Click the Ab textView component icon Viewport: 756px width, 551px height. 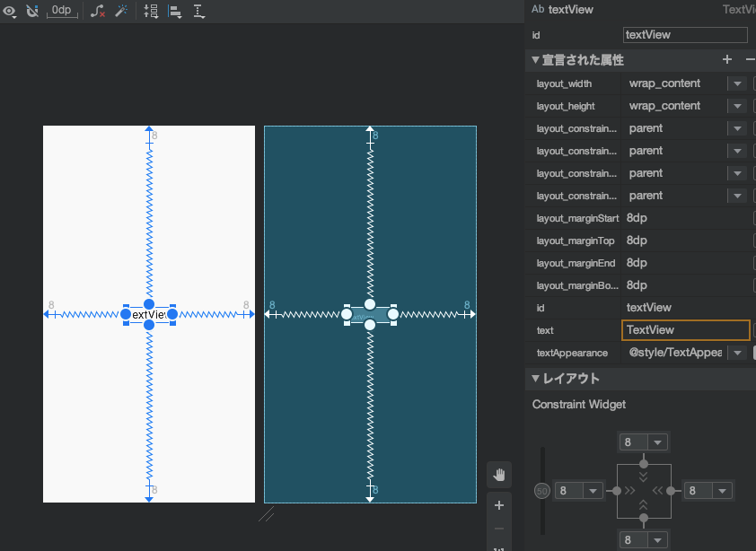click(x=538, y=9)
